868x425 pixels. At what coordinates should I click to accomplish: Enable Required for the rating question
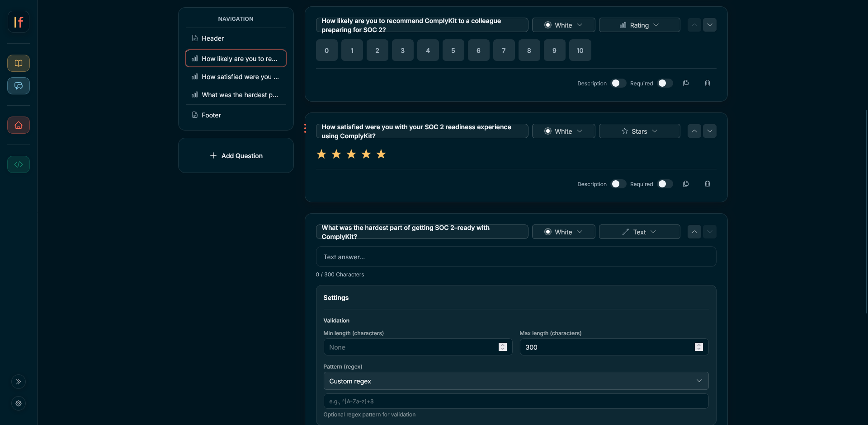pos(665,83)
